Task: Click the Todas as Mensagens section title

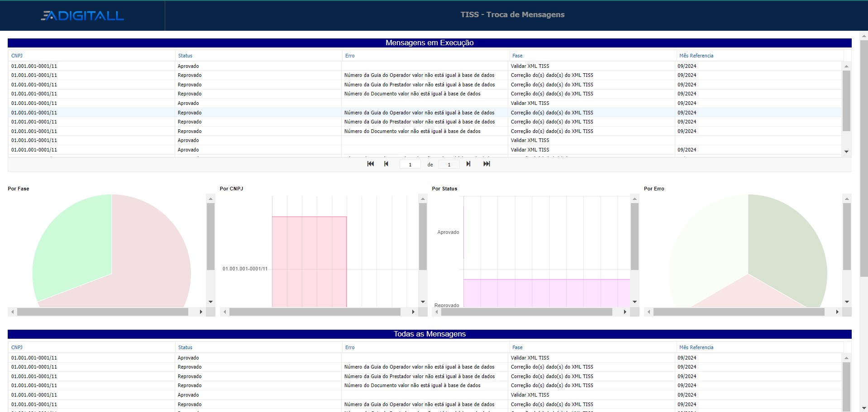Action: (x=429, y=334)
